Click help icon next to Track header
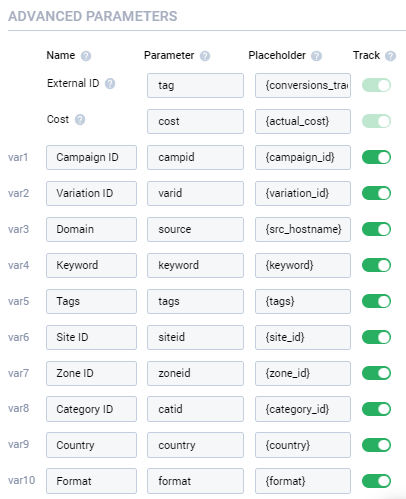The width and height of the screenshot is (406, 499). [390, 56]
